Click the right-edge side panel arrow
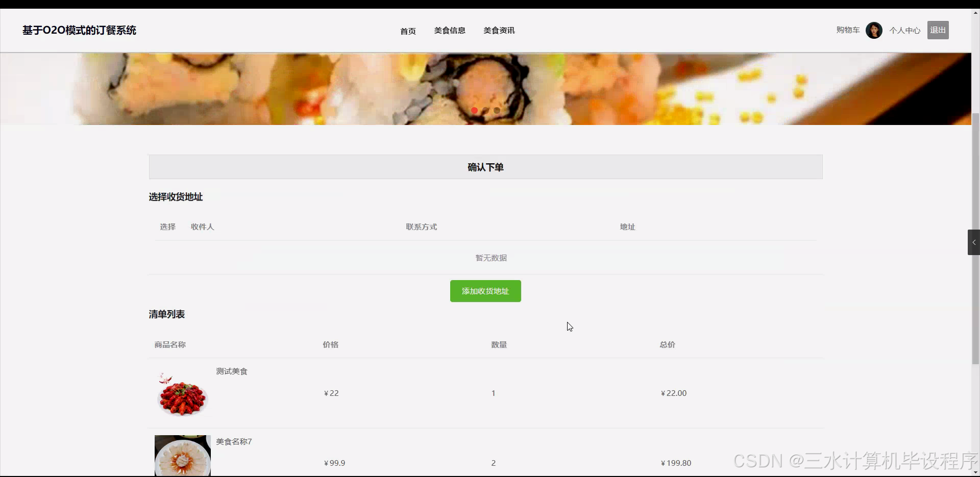The image size is (980, 477). (974, 242)
